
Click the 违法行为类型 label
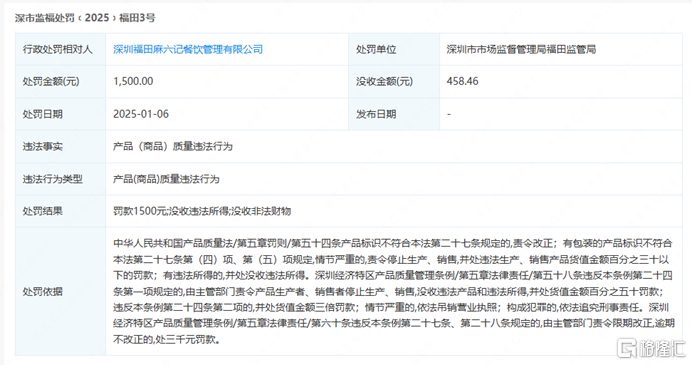coord(53,179)
